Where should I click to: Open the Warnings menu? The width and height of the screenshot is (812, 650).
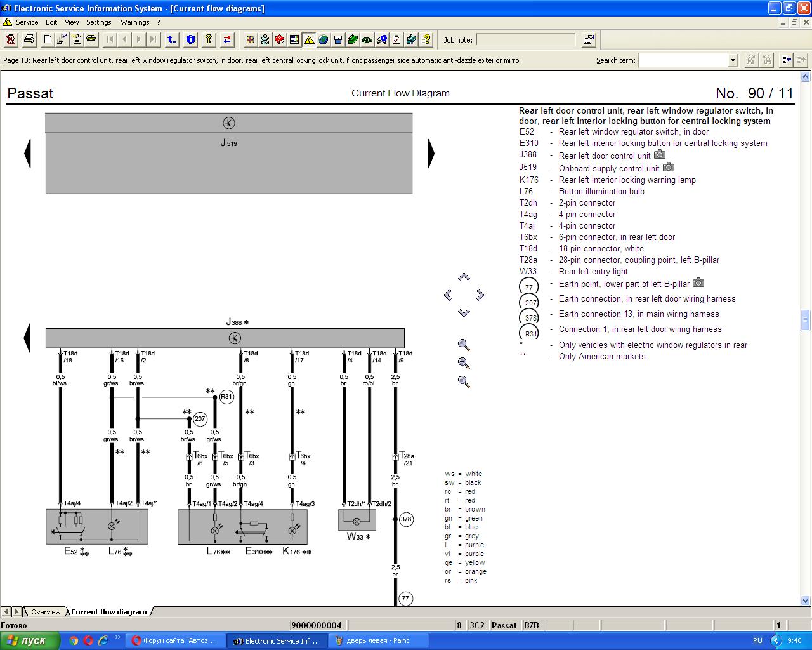(135, 22)
